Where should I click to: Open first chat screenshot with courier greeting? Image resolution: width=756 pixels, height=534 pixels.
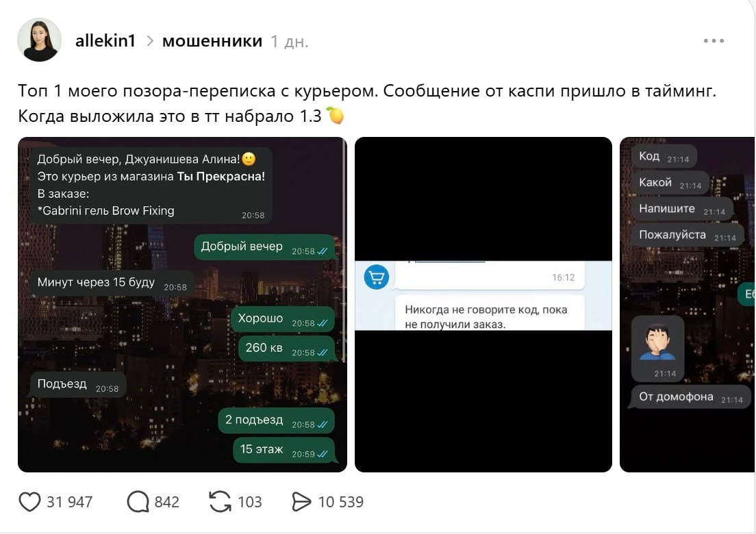tap(182, 305)
